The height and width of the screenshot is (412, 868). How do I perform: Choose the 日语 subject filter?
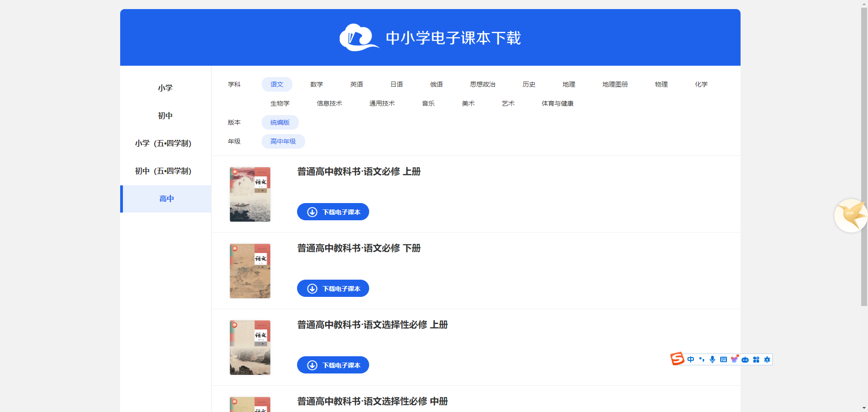[x=396, y=84]
